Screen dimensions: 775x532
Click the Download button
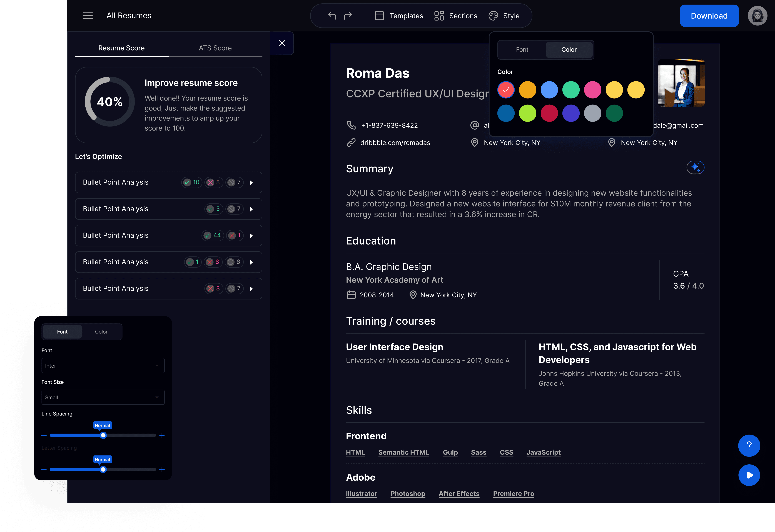[709, 16]
